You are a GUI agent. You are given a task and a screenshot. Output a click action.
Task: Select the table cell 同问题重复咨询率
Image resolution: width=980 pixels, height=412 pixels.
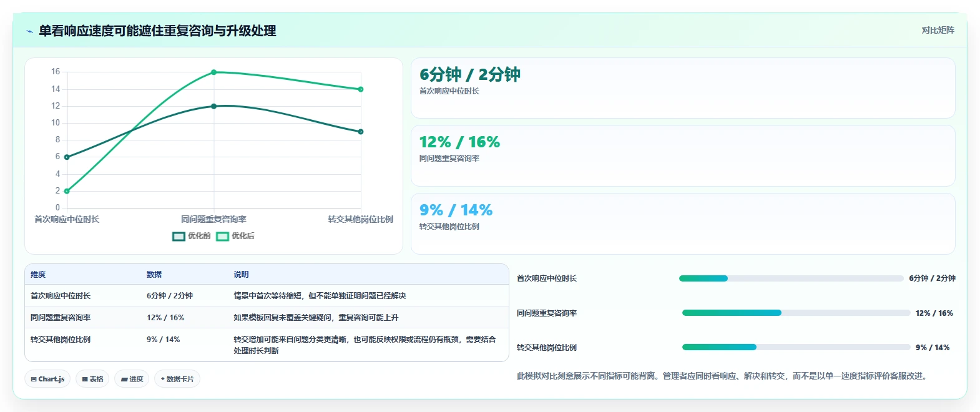61,318
